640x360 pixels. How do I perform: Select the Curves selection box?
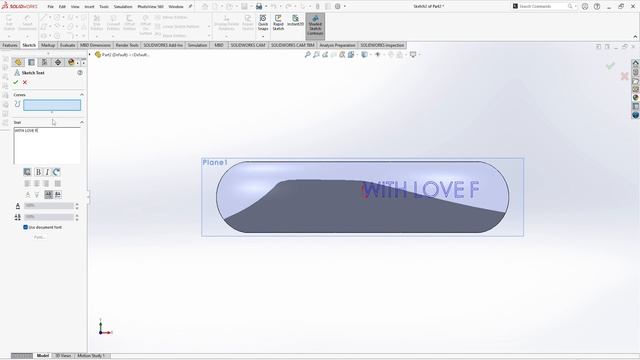click(x=52, y=105)
